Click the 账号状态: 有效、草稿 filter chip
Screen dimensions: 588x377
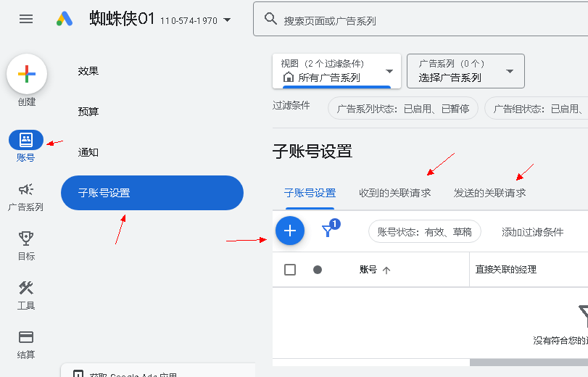(x=424, y=232)
